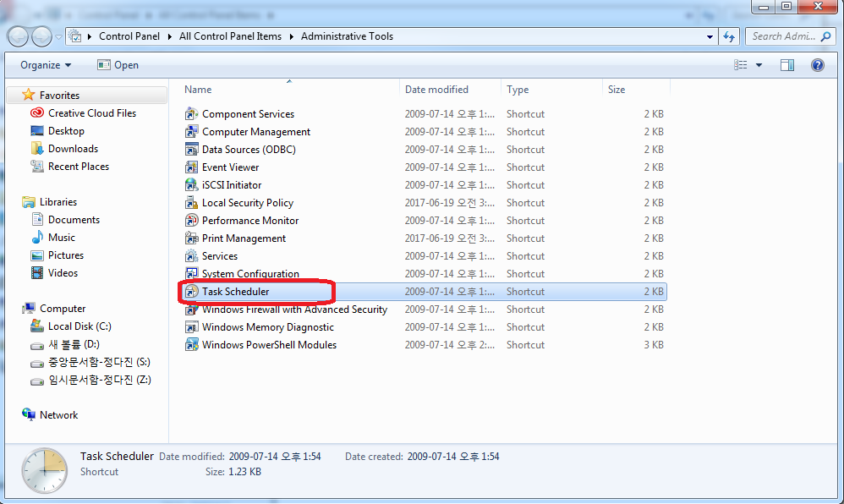Click the Pictures library icon

(37, 255)
